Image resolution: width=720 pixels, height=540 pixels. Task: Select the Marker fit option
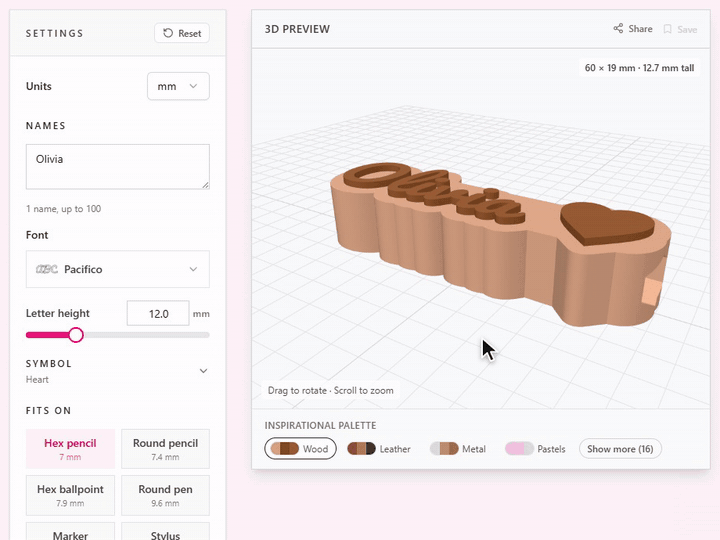coord(70,532)
